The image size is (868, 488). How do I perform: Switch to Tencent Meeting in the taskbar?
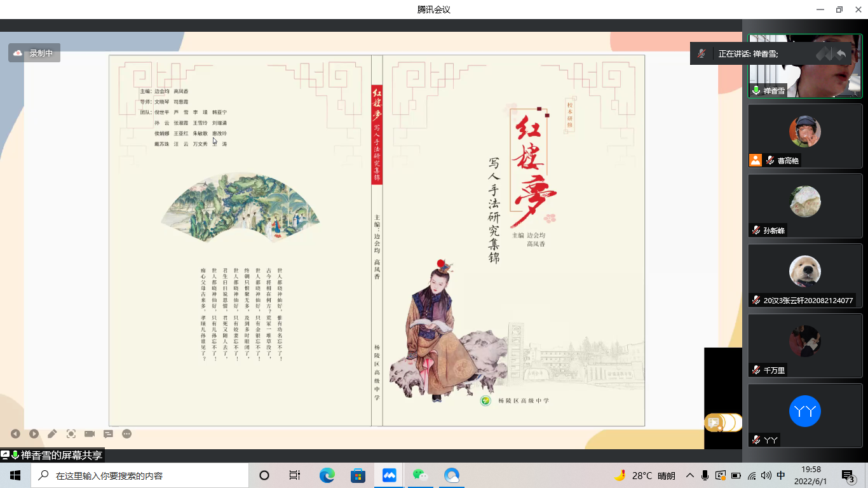[x=390, y=475]
